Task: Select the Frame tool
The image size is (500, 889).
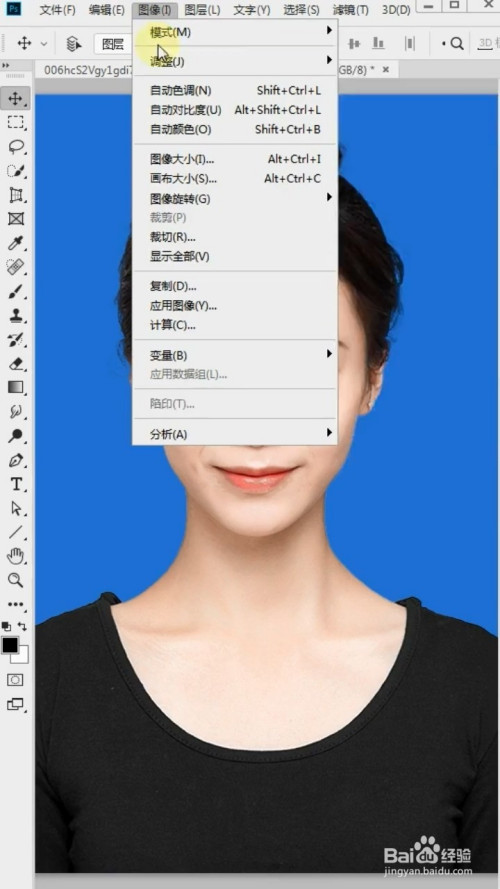Action: point(15,219)
